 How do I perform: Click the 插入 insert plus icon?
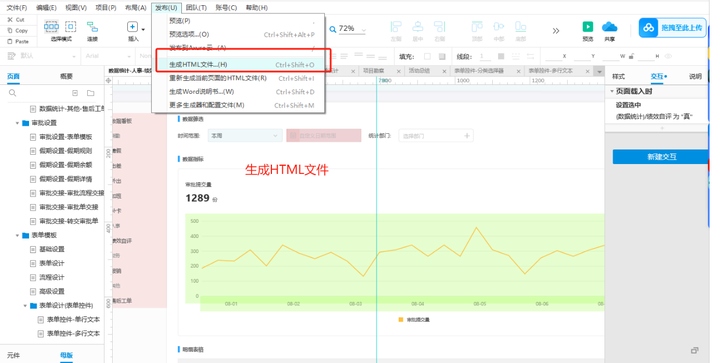click(132, 27)
